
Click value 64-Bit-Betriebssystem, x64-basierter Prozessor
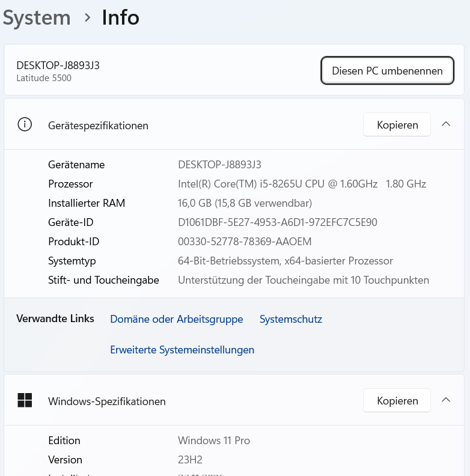(285, 261)
